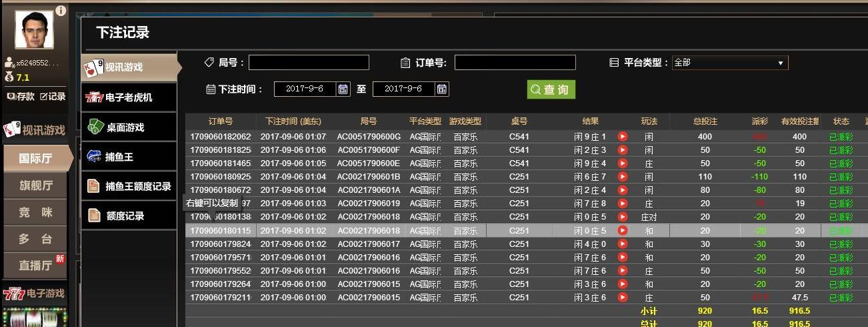
Task: Click the 游戏类型 column header
Action: tap(465, 121)
